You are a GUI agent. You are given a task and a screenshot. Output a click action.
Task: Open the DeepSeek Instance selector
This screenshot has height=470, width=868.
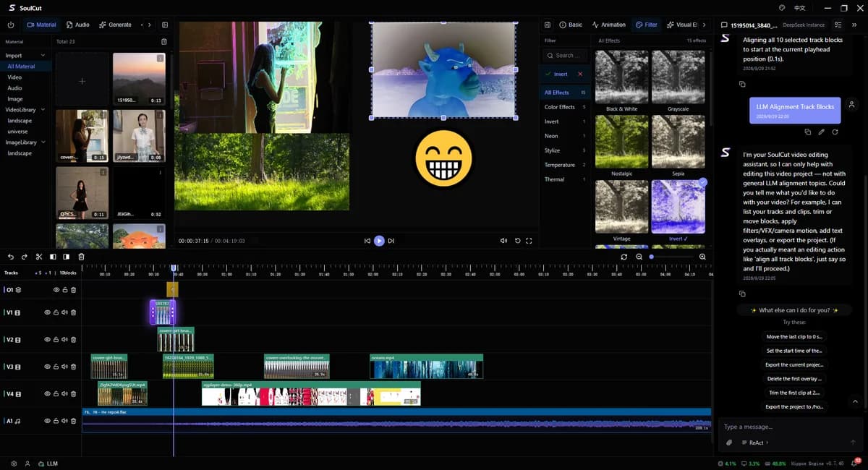803,25
